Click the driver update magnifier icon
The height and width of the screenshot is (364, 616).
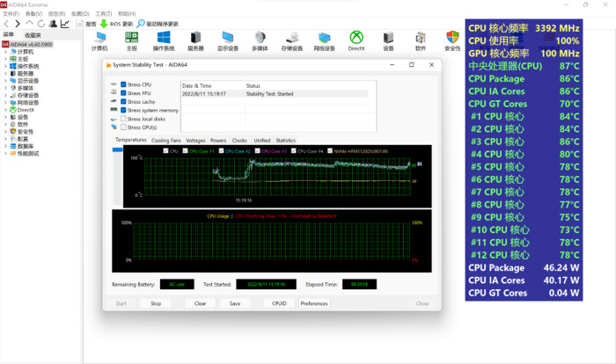coord(140,24)
